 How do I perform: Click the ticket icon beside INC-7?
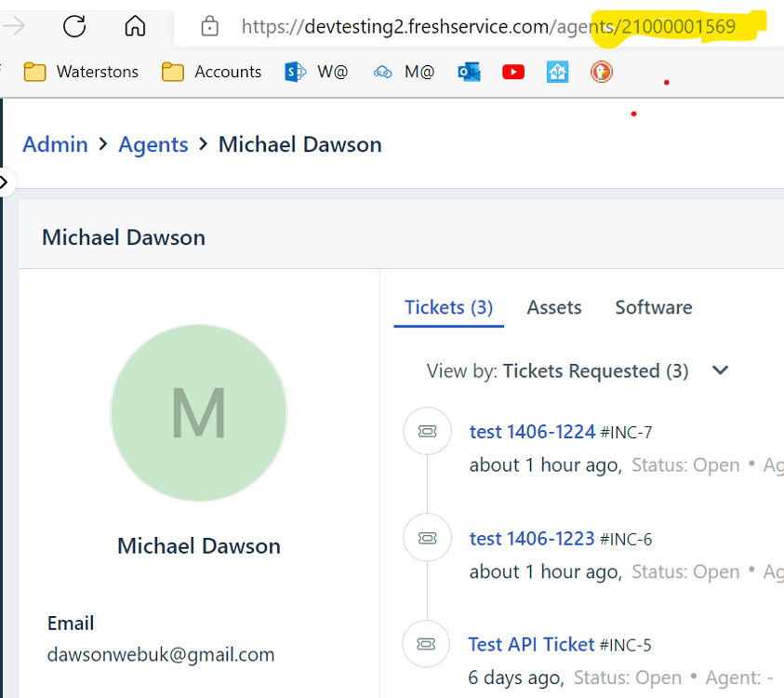pyautogui.click(x=426, y=431)
